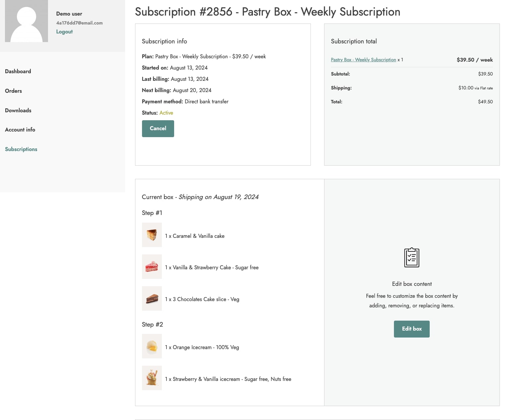The height and width of the screenshot is (420, 529).
Task: Click the Strawberry & Vanilla icecream item text
Action: click(228, 379)
